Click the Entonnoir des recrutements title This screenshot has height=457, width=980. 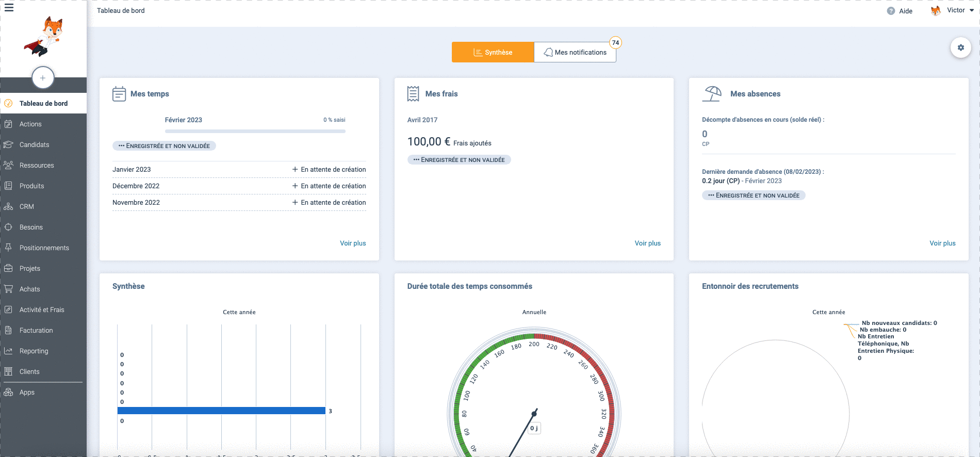pos(750,286)
